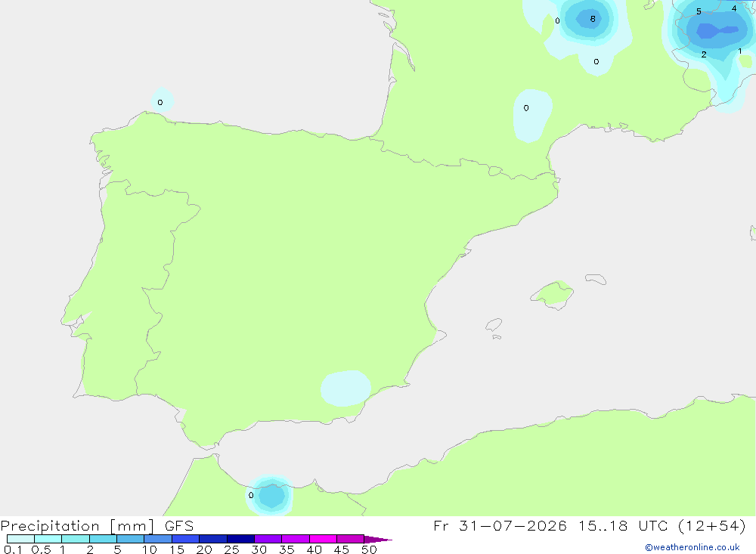Click the legend scale value "30"
Viewport: 756px width, 554px height.
[259, 549]
